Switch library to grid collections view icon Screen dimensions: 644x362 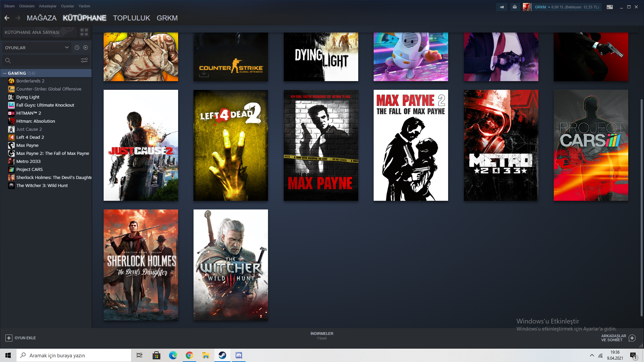[84, 32]
